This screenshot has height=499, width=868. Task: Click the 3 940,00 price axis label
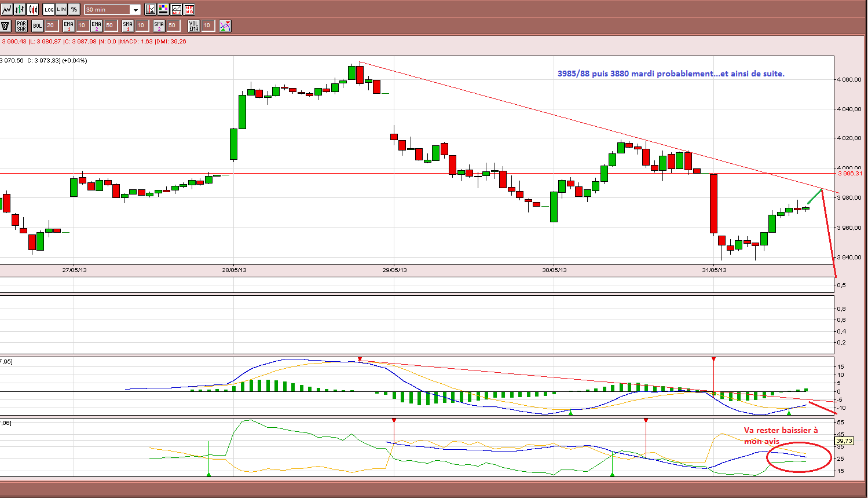point(849,257)
